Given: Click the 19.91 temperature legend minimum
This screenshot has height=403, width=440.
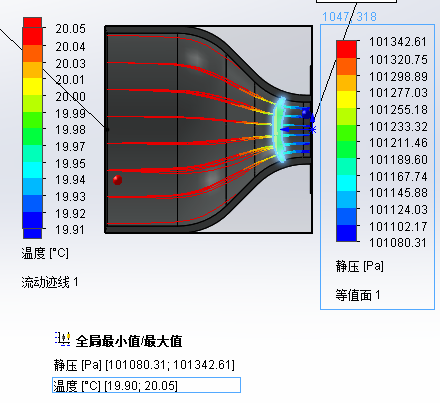Looking at the screenshot, I should (x=70, y=230).
